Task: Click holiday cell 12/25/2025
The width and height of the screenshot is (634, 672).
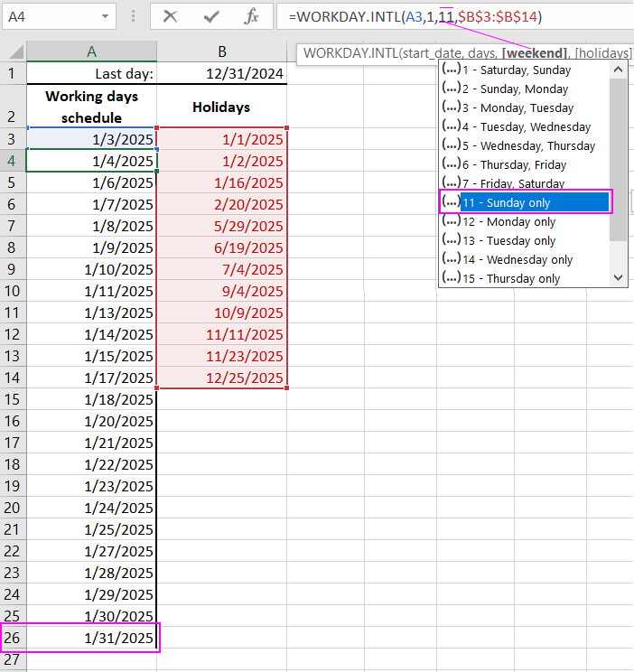Action: (x=221, y=378)
